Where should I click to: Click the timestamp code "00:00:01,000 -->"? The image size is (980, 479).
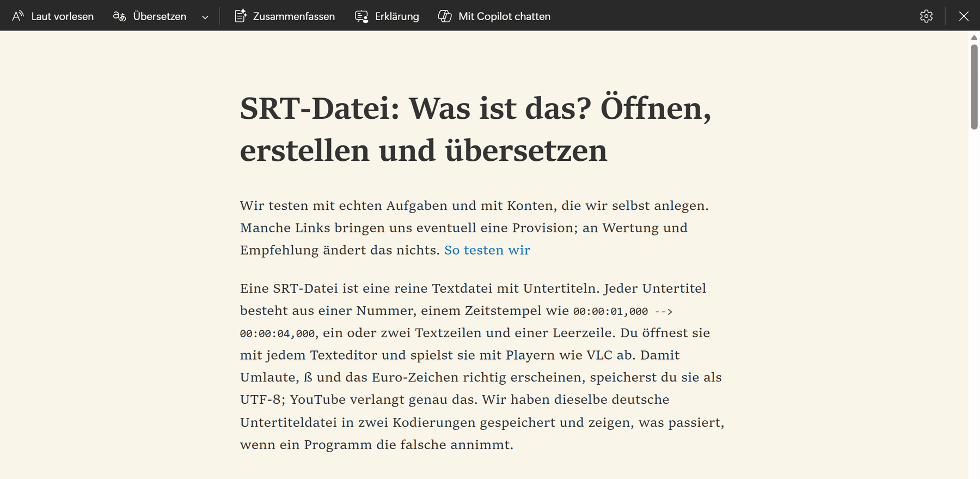coord(623,311)
